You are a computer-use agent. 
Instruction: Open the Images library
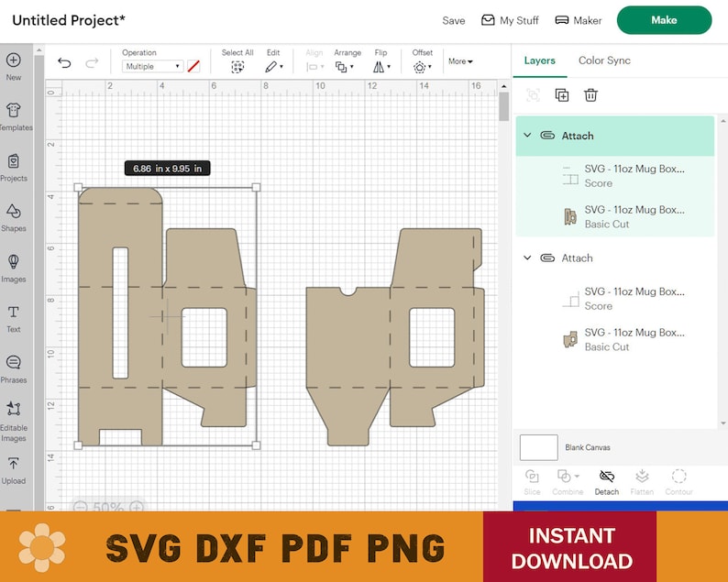[x=14, y=269]
